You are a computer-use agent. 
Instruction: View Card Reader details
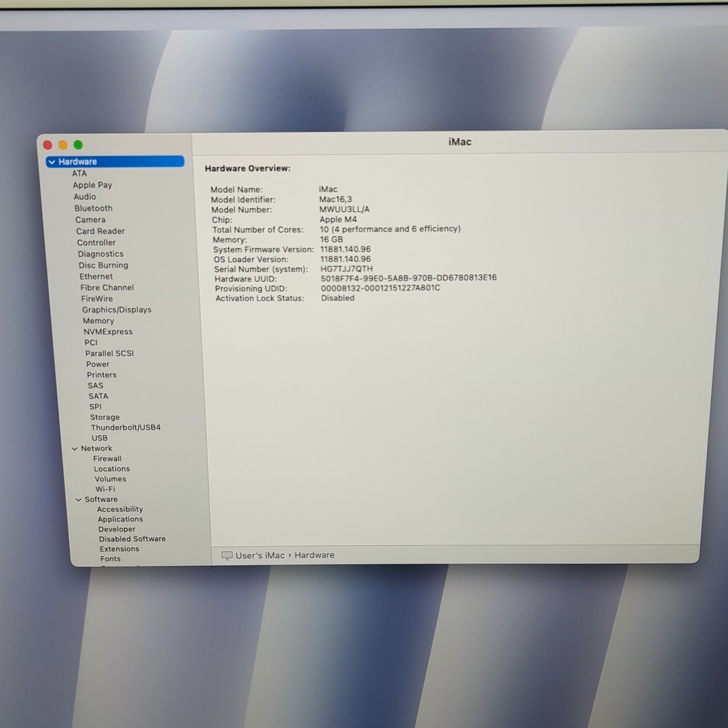[100, 231]
